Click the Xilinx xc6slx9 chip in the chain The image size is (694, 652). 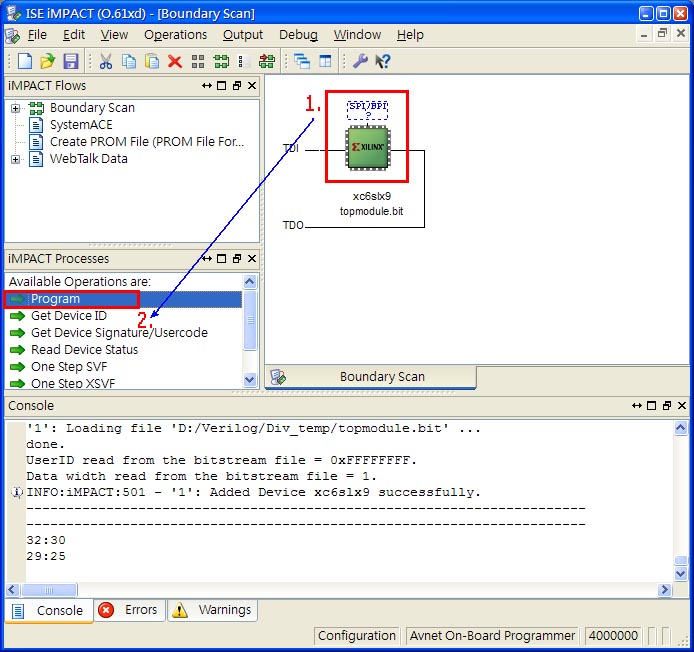coord(367,148)
